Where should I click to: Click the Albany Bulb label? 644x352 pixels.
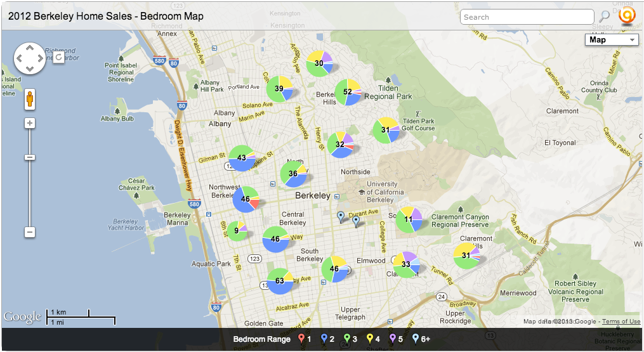[117, 119]
